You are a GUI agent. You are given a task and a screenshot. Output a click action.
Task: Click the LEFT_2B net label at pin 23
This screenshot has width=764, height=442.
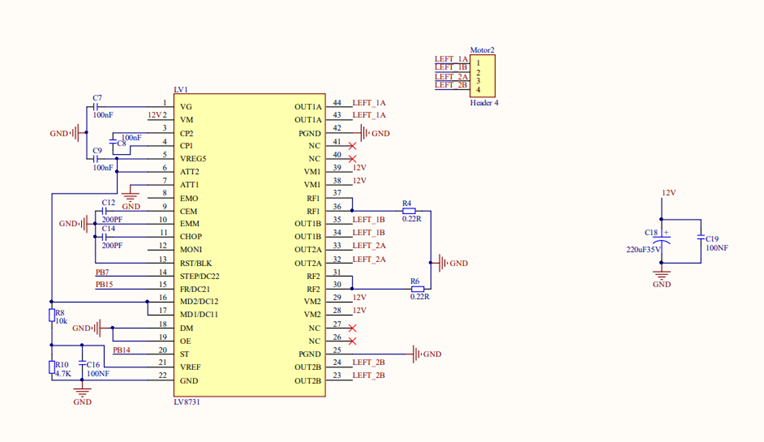pos(369,375)
